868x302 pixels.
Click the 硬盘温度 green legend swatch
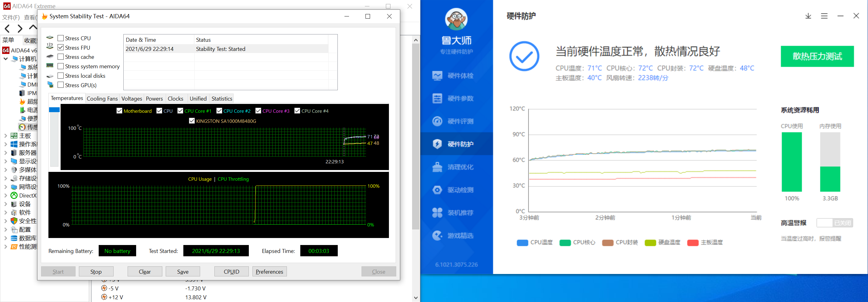pos(650,243)
